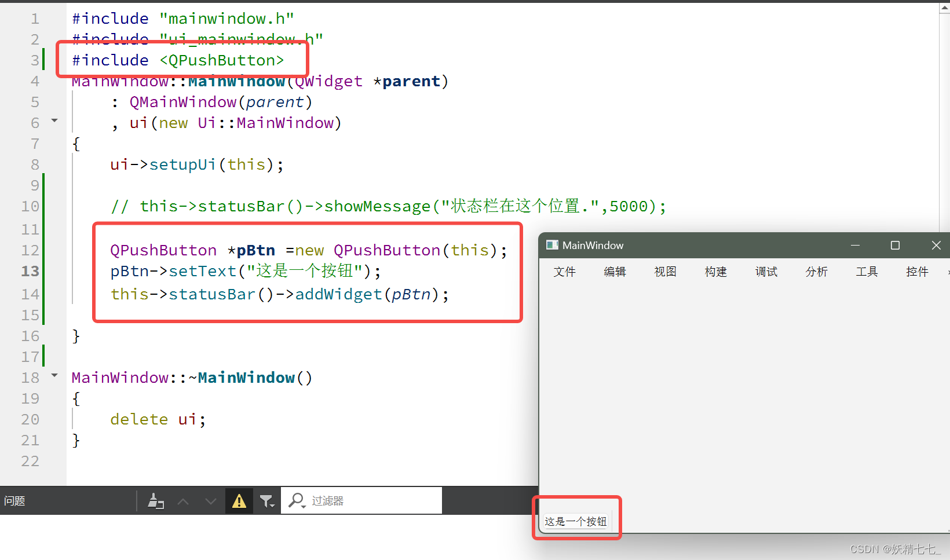Open the 编辑 menu in MainWindow
The height and width of the screenshot is (560, 950).
click(615, 272)
